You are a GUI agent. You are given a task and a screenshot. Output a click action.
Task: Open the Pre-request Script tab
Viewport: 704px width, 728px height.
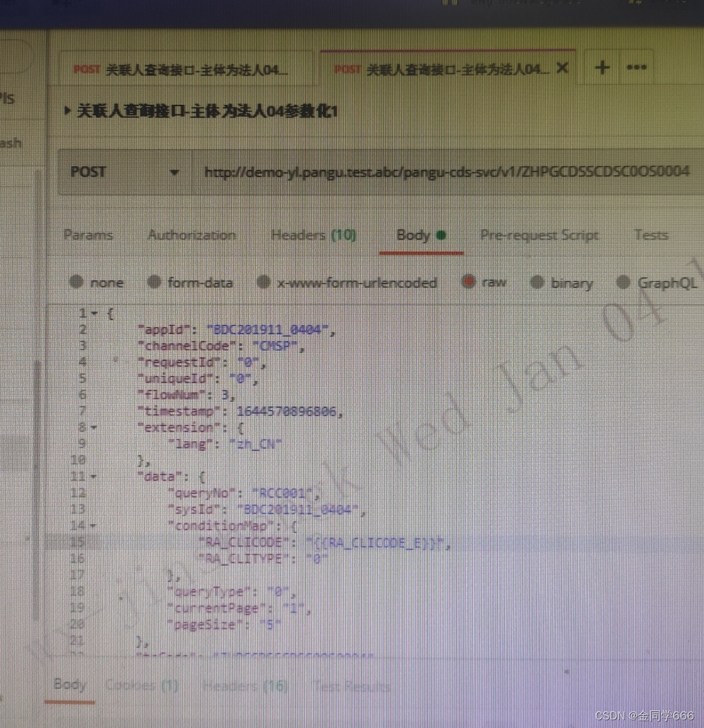tap(539, 235)
